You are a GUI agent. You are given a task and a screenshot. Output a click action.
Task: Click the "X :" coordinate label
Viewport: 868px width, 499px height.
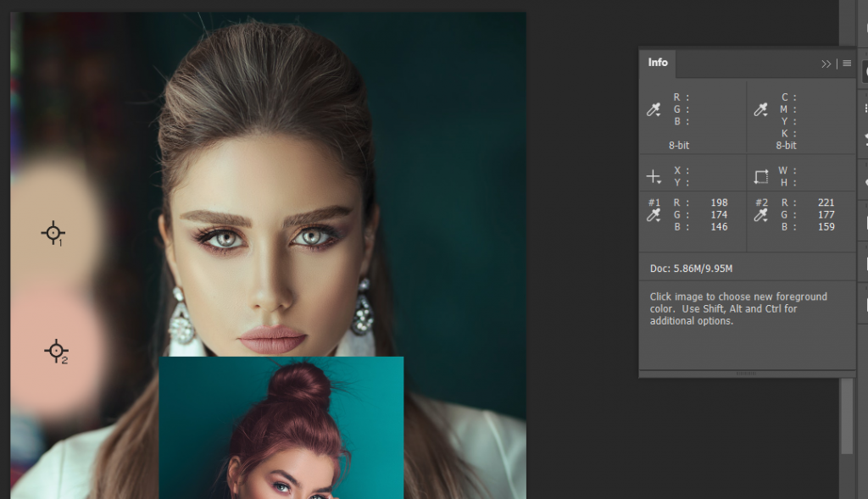(682, 170)
